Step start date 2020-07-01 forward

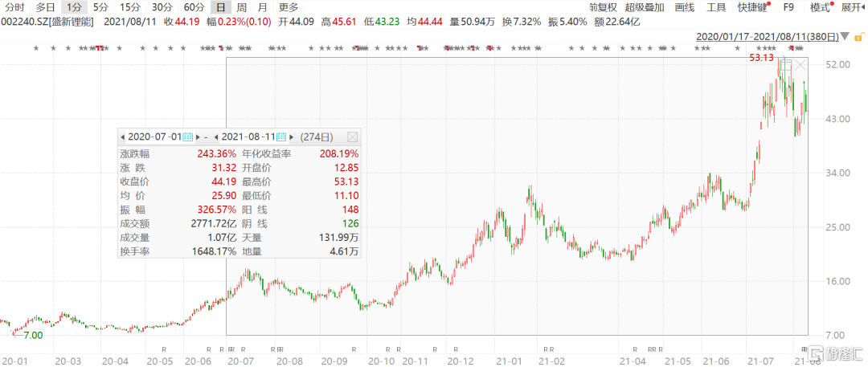199,137
